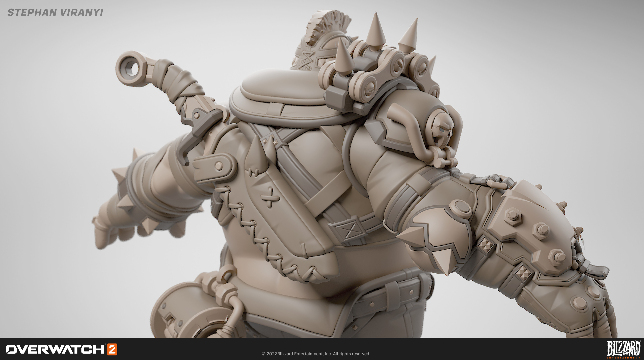The width and height of the screenshot is (644, 360).
Task: Click the 2022 Blizzard Entertainment copyright notice
Action: pyautogui.click(x=316, y=354)
